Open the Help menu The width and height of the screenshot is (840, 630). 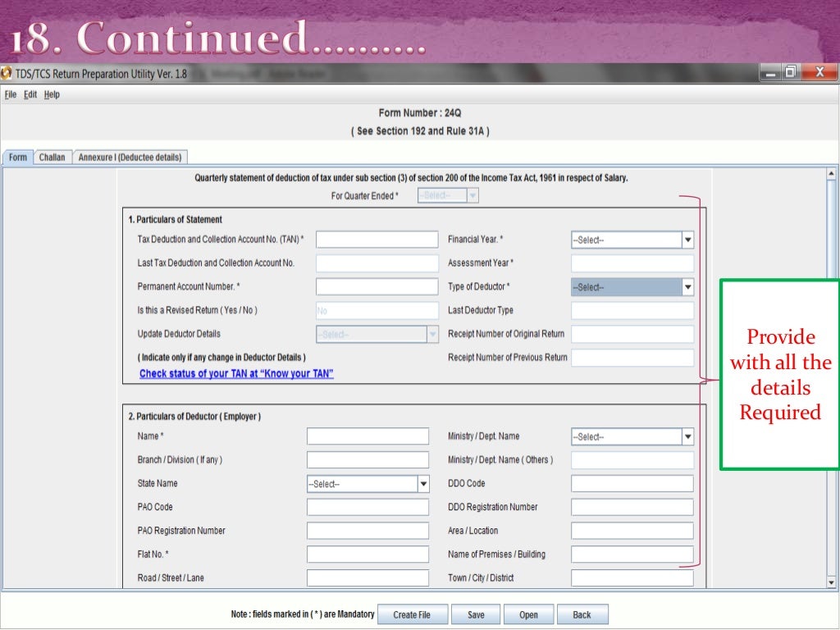(x=52, y=95)
